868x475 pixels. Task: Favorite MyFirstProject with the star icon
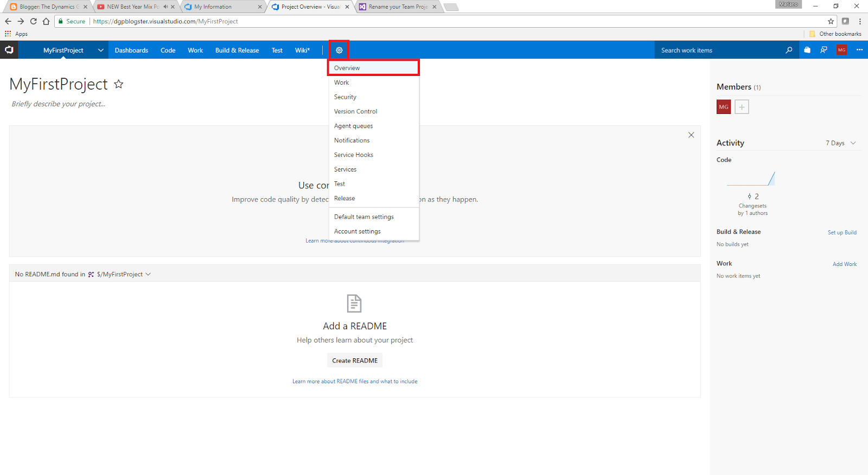pos(119,84)
